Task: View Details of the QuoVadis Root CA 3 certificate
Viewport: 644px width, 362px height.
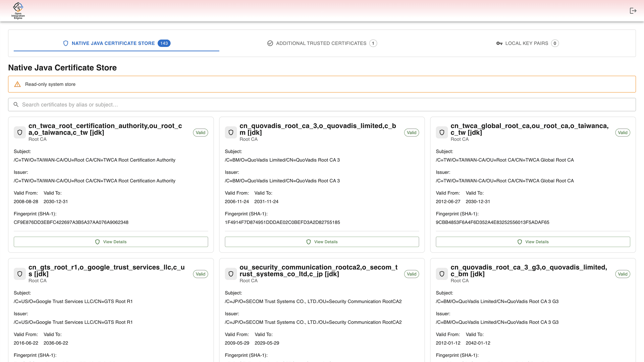Action: (x=322, y=242)
